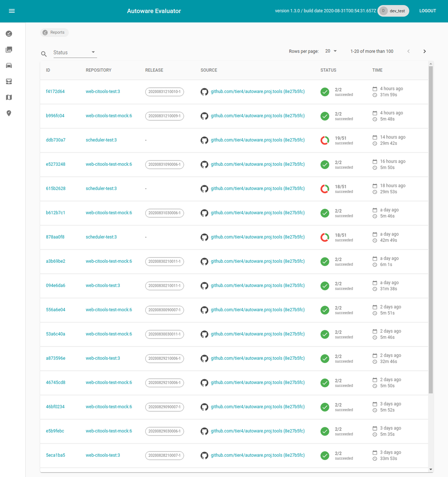Screen dimensions: 448x477
Task: Click the SOURCE column header
Action: pyautogui.click(x=209, y=70)
